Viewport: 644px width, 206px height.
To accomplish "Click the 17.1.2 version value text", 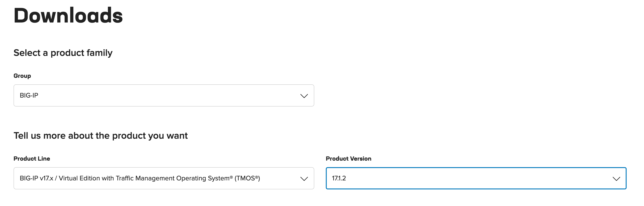I will tap(339, 178).
